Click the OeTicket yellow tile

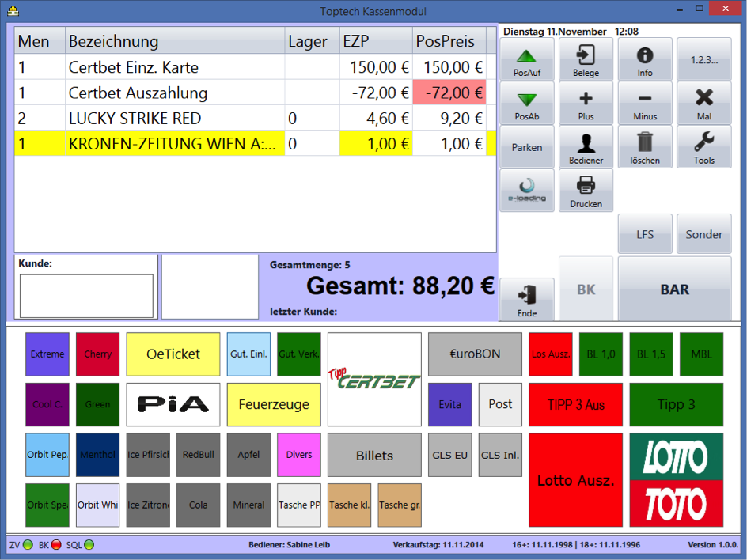click(x=173, y=354)
